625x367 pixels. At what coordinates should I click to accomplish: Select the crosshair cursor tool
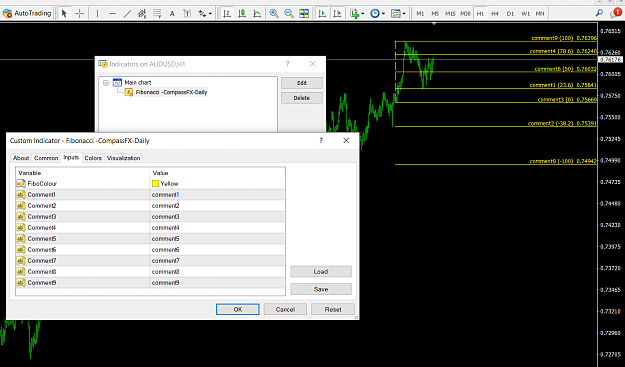click(79, 14)
